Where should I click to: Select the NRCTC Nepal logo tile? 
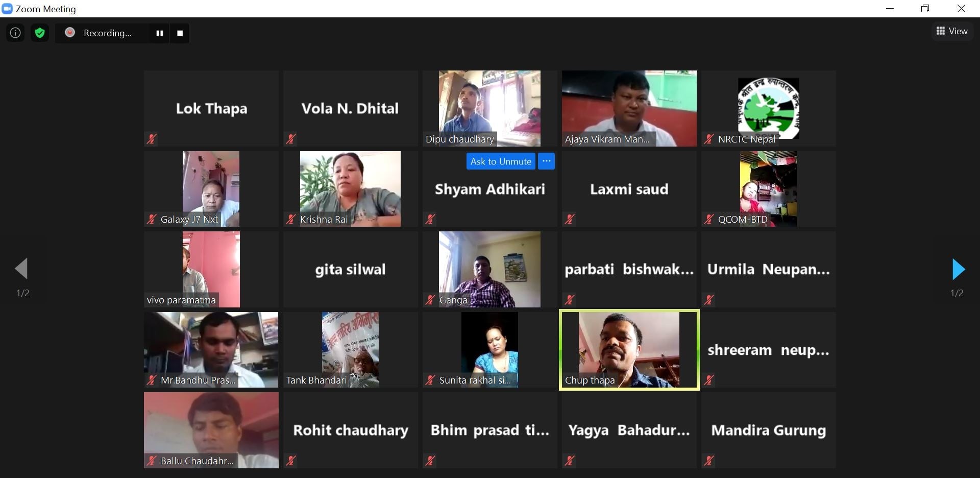pyautogui.click(x=769, y=109)
